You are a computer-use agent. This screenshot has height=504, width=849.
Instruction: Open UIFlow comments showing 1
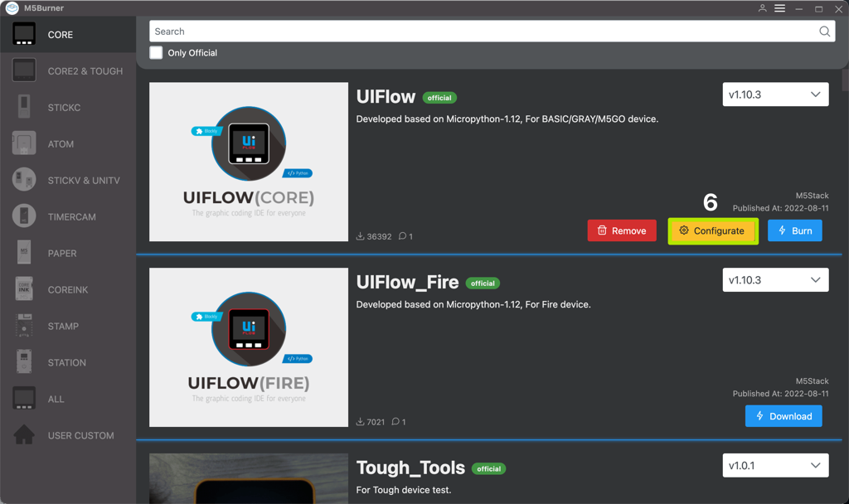[405, 236]
